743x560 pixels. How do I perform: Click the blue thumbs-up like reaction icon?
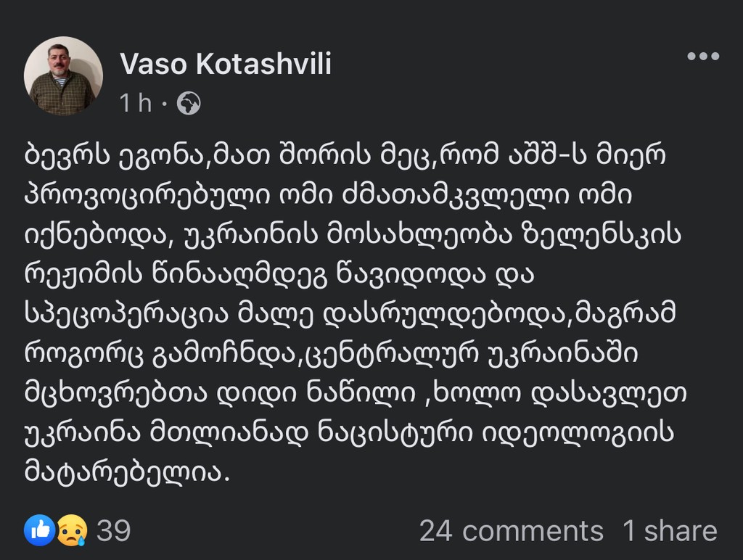[39, 530]
